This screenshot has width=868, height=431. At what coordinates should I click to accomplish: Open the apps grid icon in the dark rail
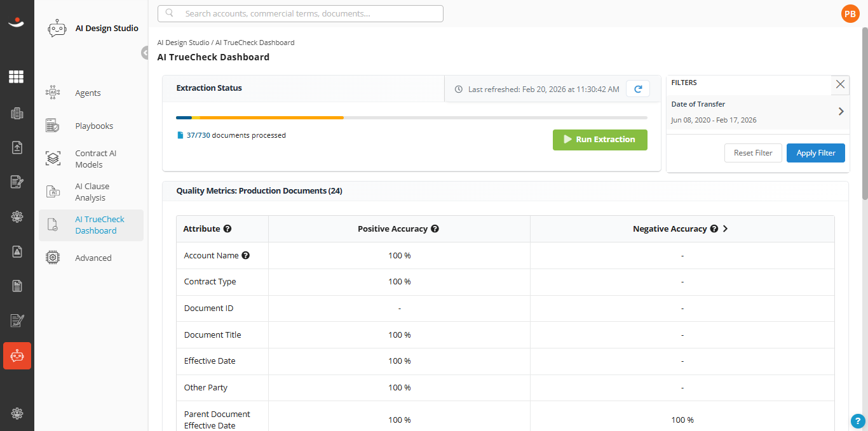pos(17,77)
